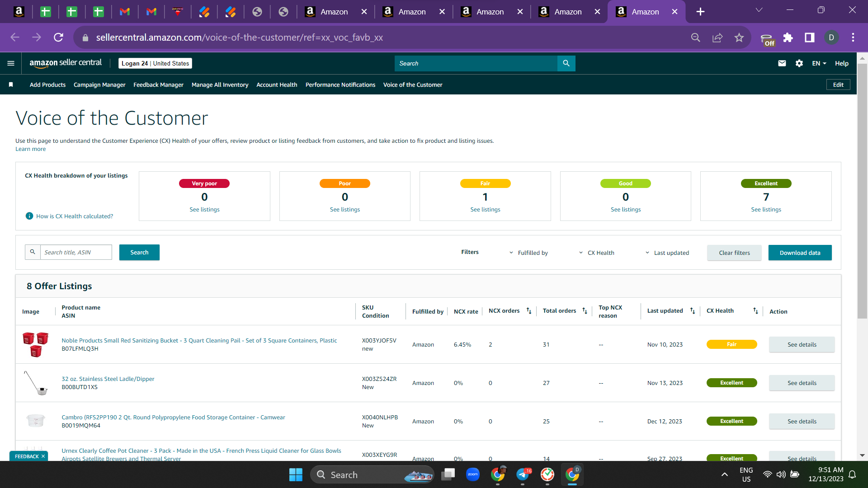Open Chrome's three-dot menu

pos(853,38)
